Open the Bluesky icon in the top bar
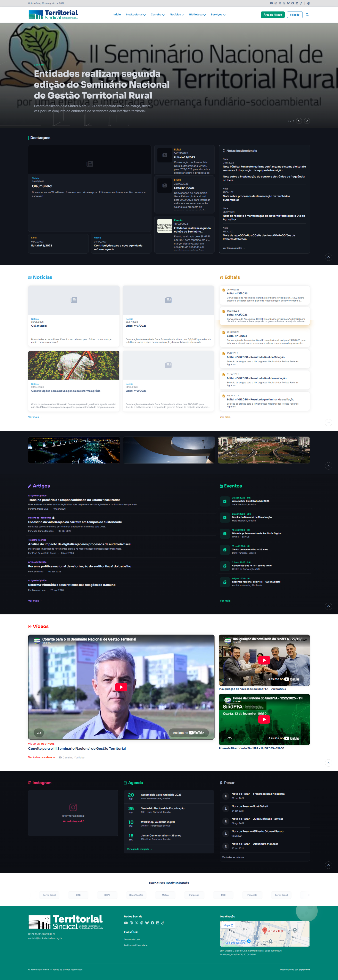The height and width of the screenshot is (980, 338). click(288, 3)
